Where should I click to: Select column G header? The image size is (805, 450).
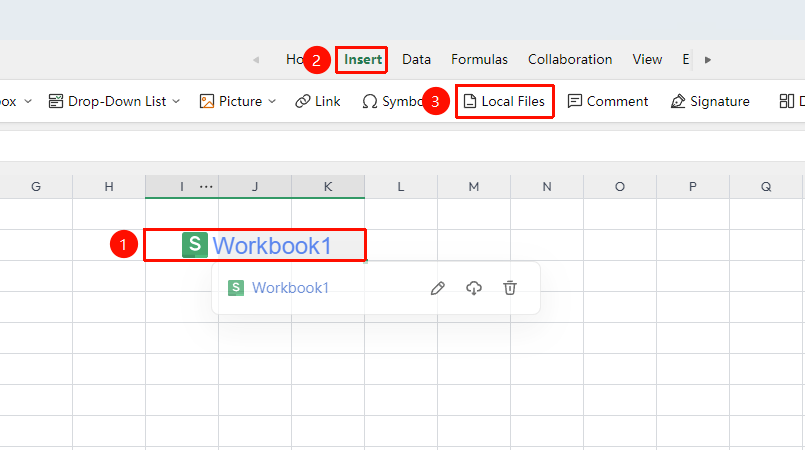coord(36,187)
